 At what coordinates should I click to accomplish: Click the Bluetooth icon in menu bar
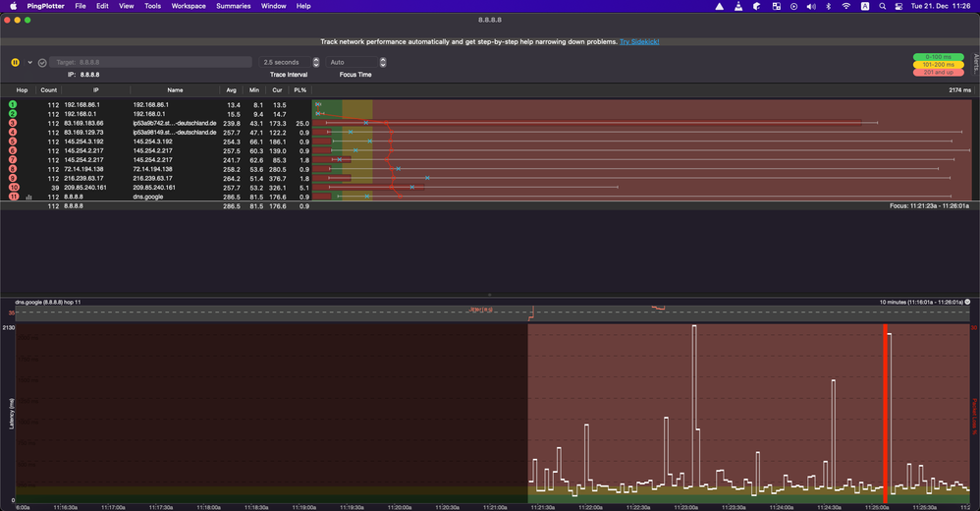pyautogui.click(x=829, y=6)
